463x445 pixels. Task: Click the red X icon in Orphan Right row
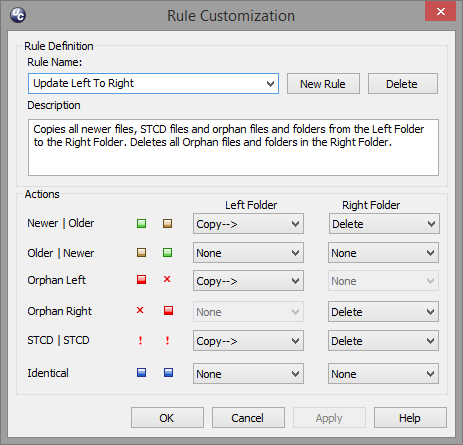pos(140,310)
